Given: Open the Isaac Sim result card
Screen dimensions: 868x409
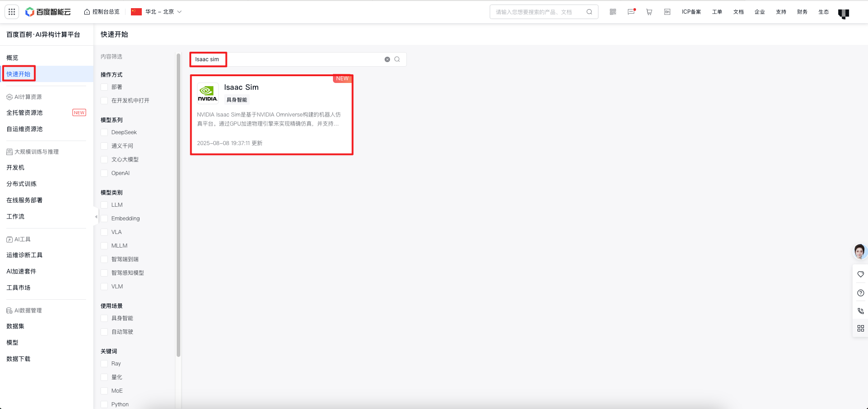Looking at the screenshot, I should pyautogui.click(x=271, y=115).
